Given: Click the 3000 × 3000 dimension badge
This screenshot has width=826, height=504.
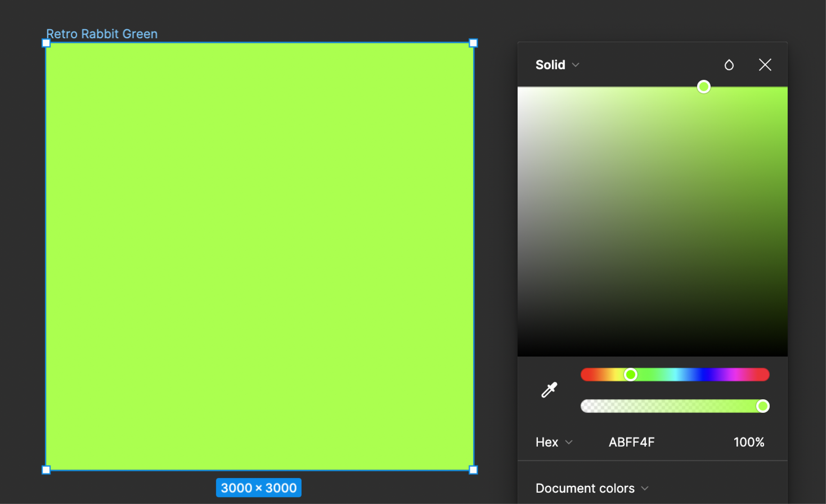Looking at the screenshot, I should point(259,488).
